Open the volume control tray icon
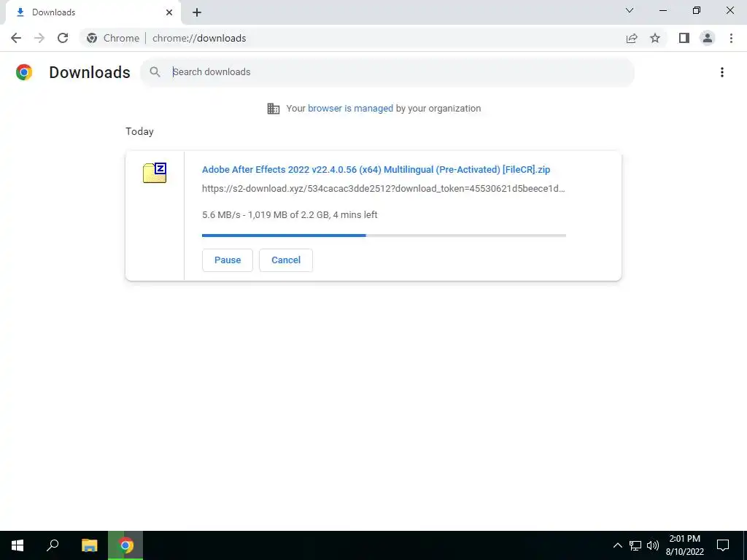The image size is (747, 560). pyautogui.click(x=653, y=545)
